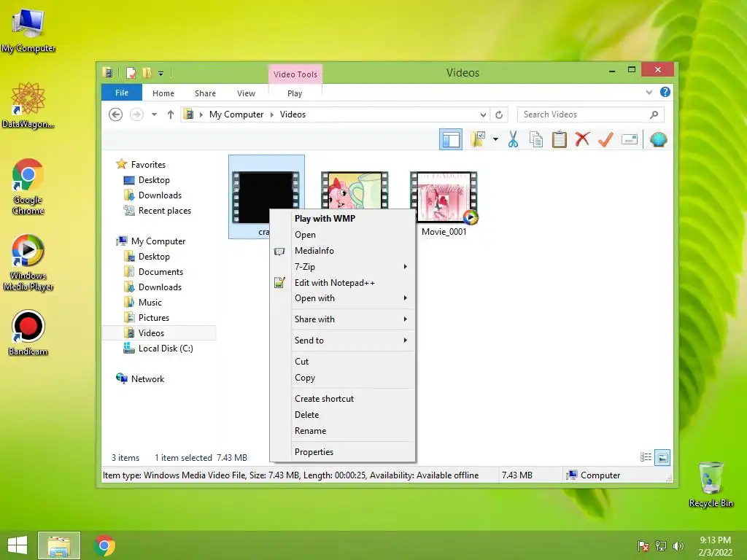Click the quick access New folder icon in title bar
This screenshot has height=560, width=747.
click(x=147, y=73)
